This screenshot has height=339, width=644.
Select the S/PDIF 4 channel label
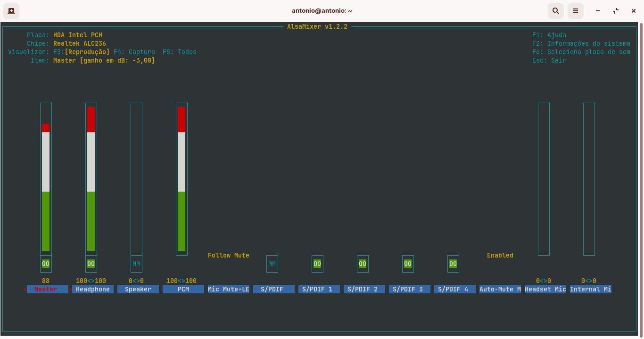(455, 289)
